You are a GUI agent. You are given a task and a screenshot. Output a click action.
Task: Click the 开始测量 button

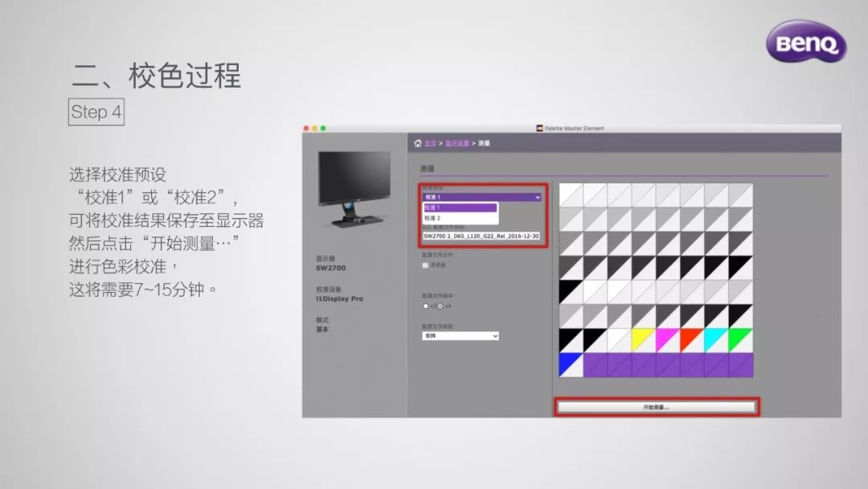(x=657, y=407)
